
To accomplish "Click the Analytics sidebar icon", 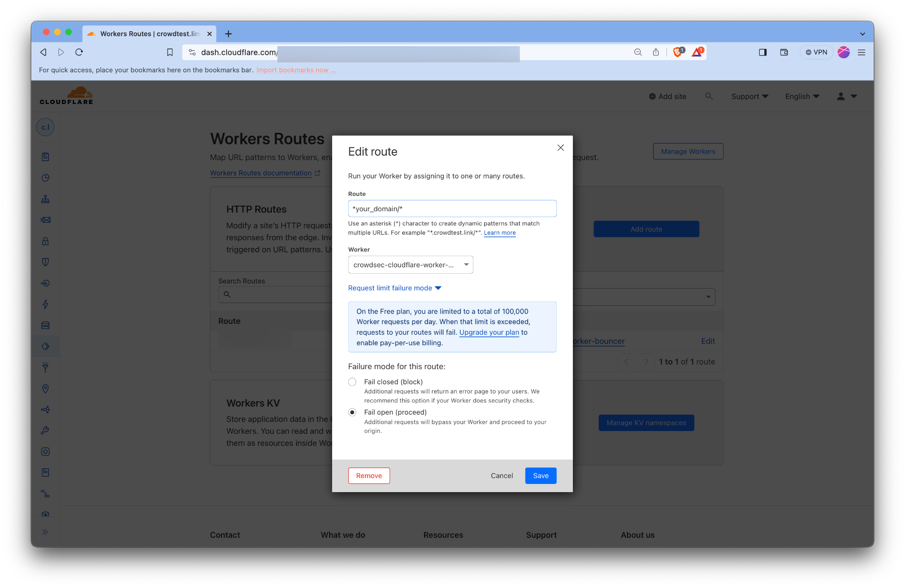I will [46, 177].
